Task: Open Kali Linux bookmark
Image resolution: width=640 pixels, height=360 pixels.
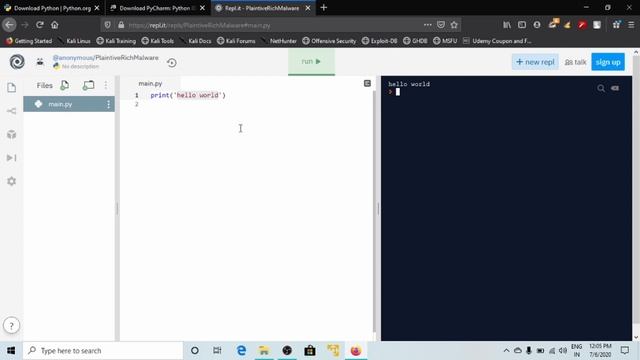Action: point(74,41)
